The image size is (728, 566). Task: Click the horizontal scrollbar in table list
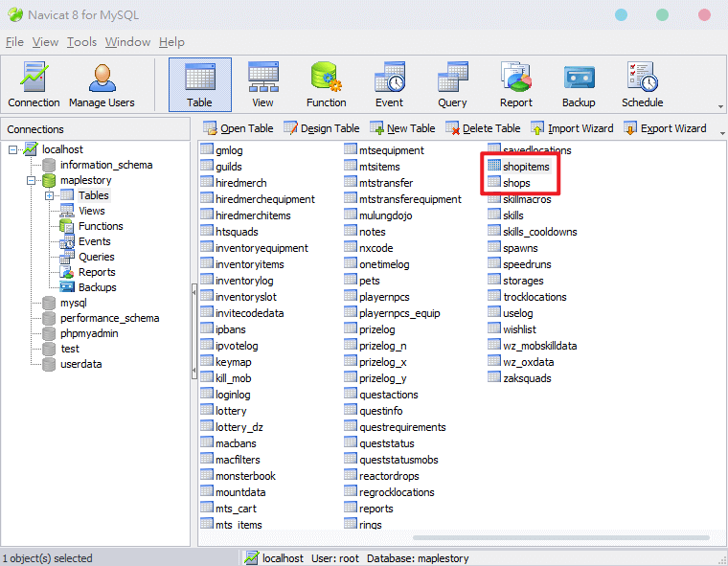coord(561,537)
